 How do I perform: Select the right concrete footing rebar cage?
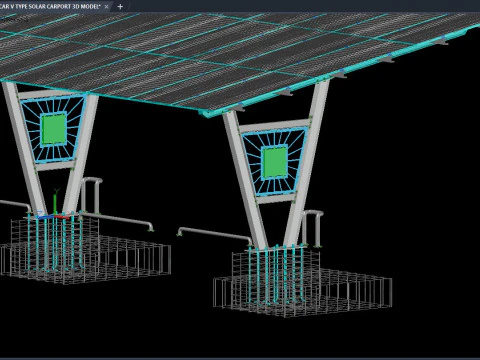(302, 283)
